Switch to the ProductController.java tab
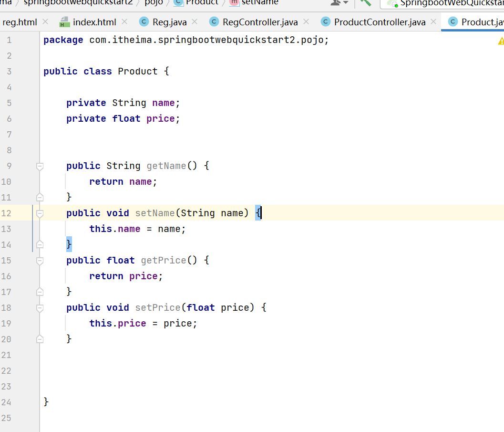 click(380, 21)
